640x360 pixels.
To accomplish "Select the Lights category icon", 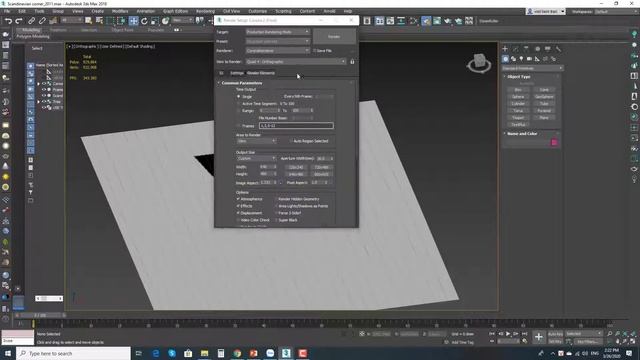I will pos(521,59).
